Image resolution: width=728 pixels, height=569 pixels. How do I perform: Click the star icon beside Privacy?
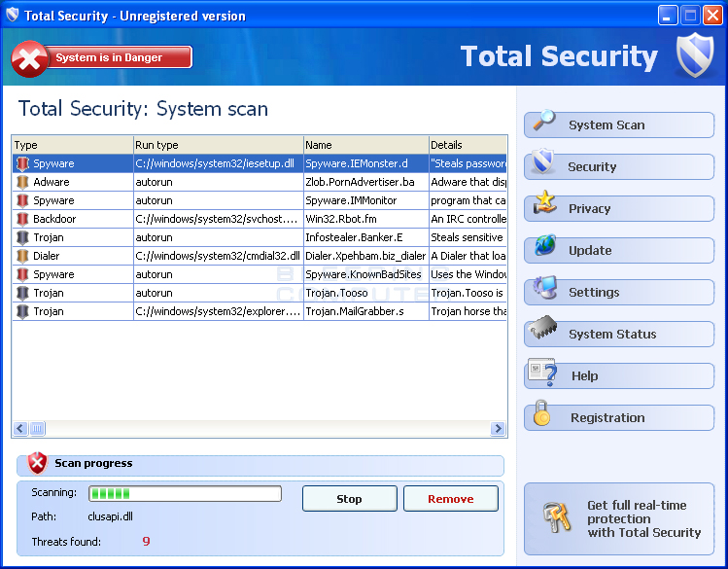pyautogui.click(x=543, y=205)
